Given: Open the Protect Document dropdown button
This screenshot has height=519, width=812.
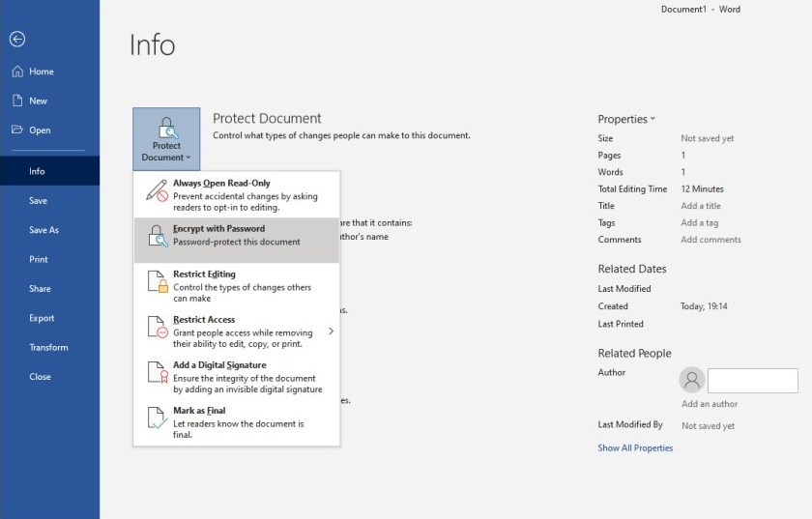Looking at the screenshot, I should [166, 139].
